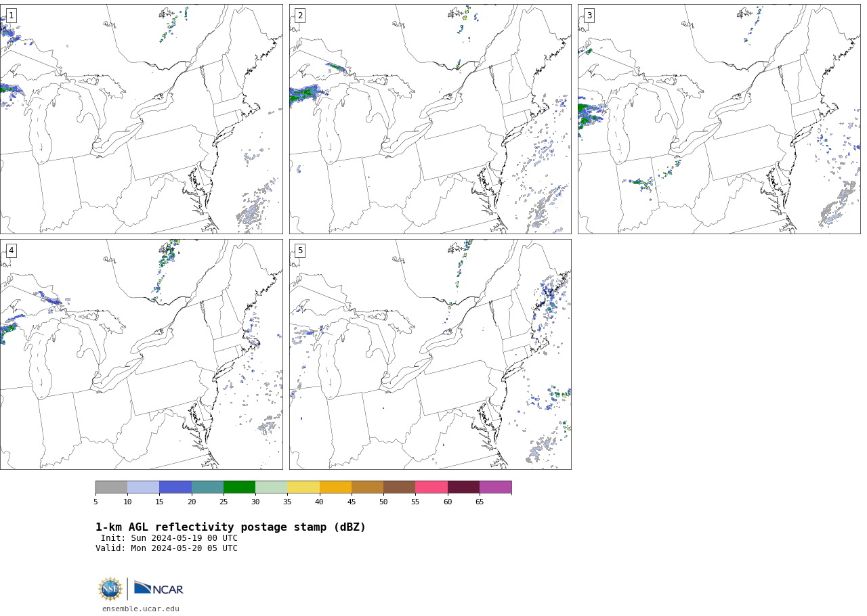Open ensemble member 4 reflectivity map
867x616 pixels.
[141, 354]
